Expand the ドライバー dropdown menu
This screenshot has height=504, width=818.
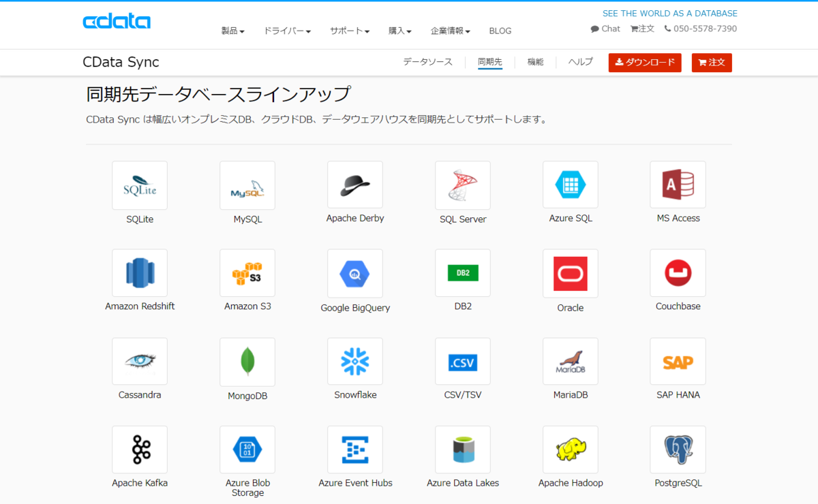(x=287, y=31)
